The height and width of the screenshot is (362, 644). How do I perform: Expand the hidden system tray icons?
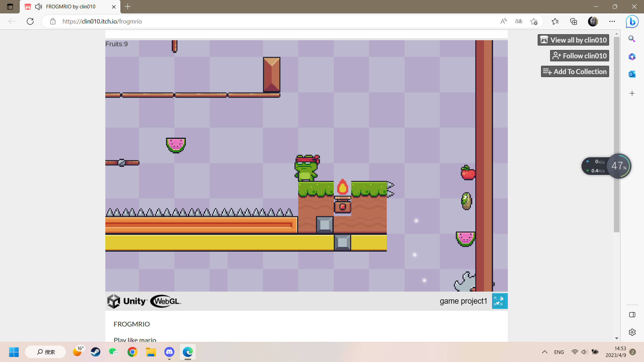tap(545, 352)
